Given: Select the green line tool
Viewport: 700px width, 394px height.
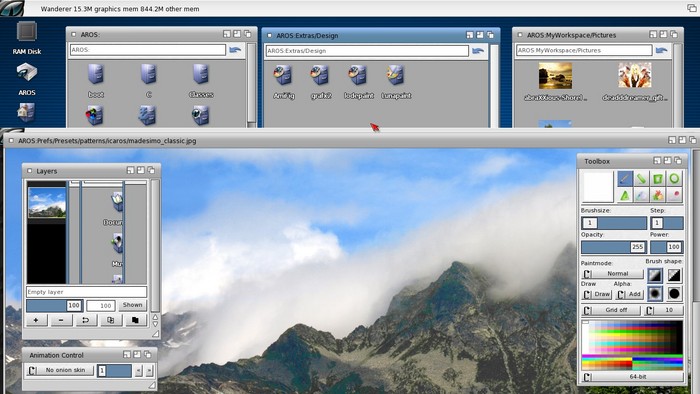Looking at the screenshot, I should click(x=641, y=179).
